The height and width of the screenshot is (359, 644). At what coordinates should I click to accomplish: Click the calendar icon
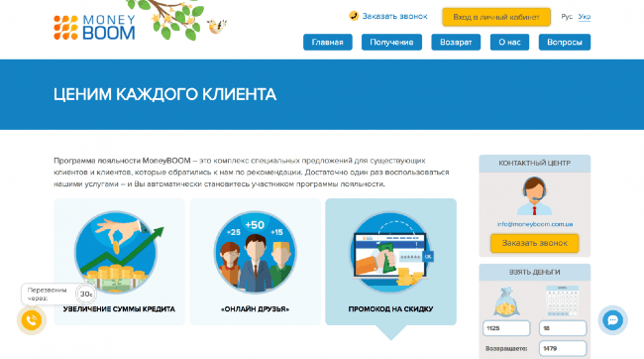coord(563,301)
